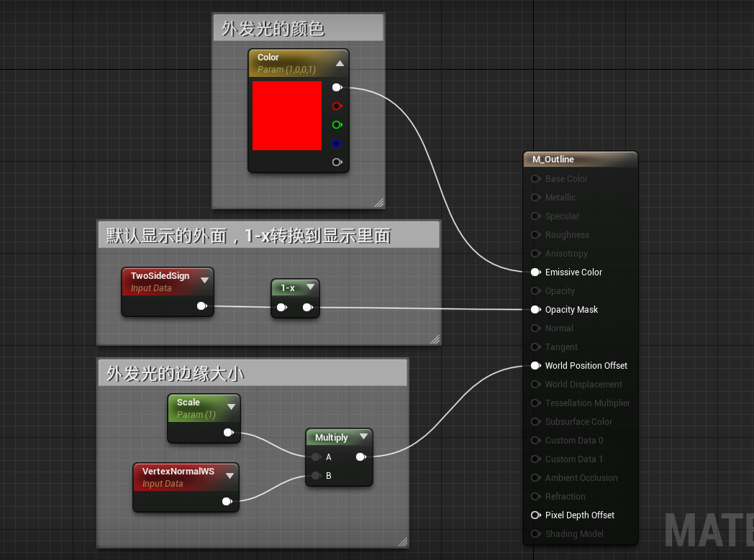Click the Pixel Depth Offset input pin
Image resolution: width=754 pixels, height=560 pixels.
[535, 515]
